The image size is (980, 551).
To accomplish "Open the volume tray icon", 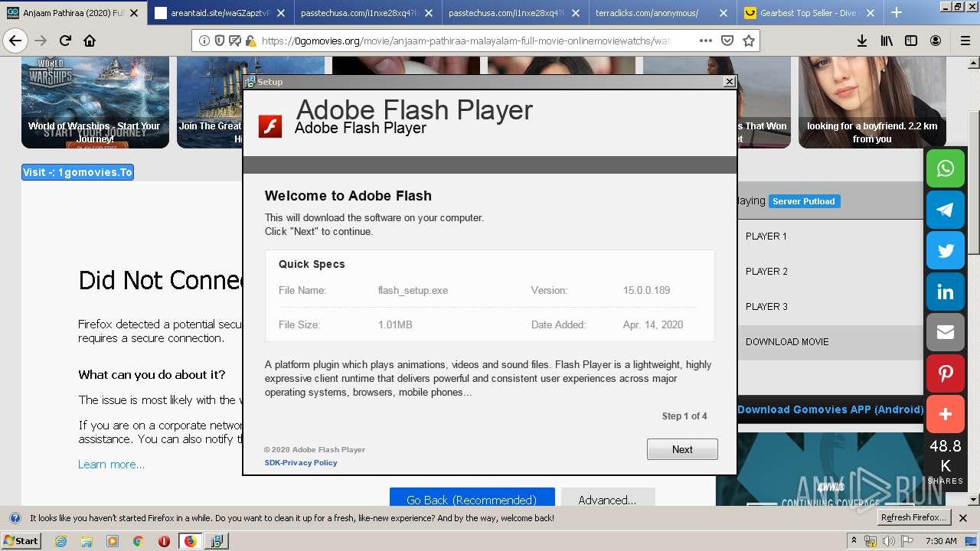I will [889, 541].
